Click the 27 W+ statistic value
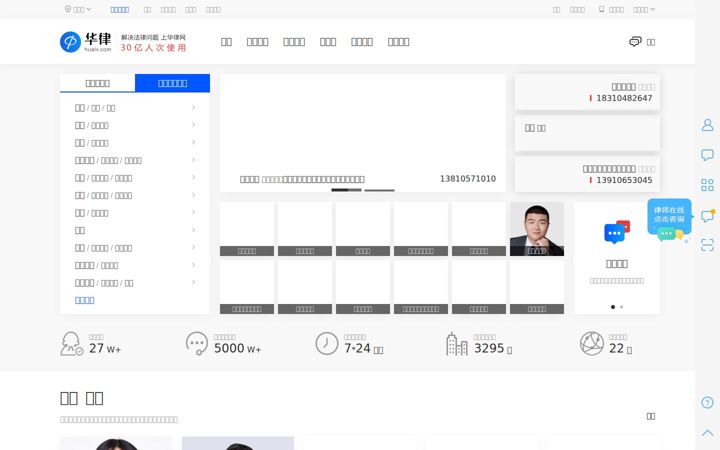This screenshot has height=450, width=720. coord(105,349)
